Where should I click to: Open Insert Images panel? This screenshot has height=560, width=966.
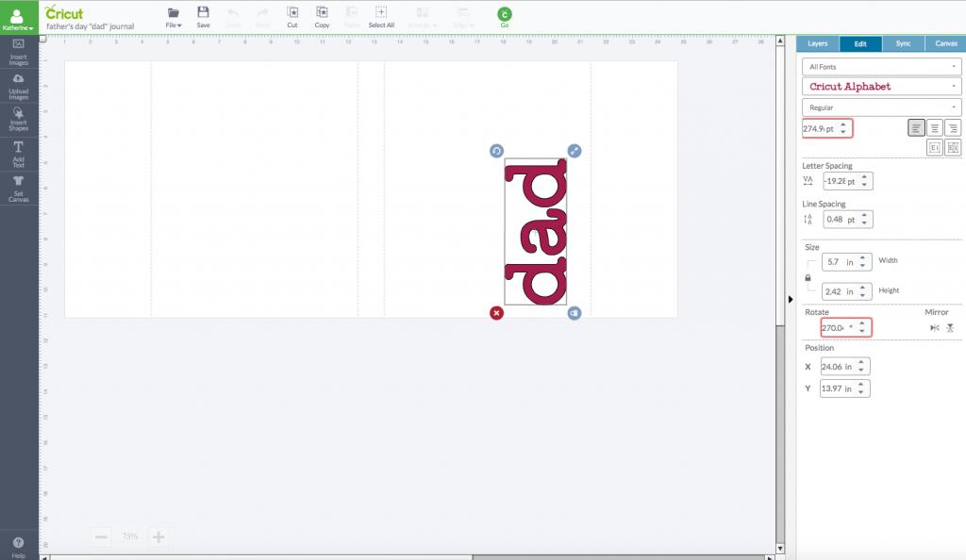[19, 52]
